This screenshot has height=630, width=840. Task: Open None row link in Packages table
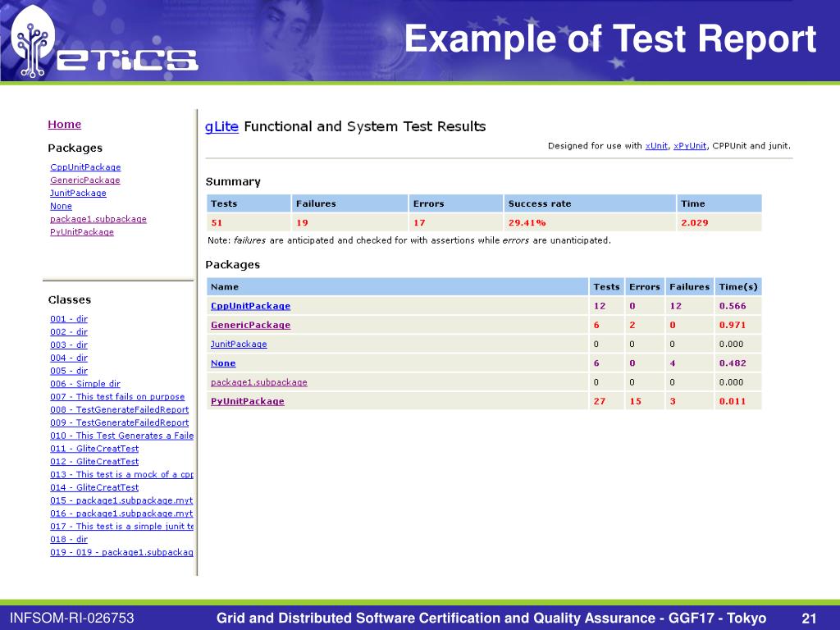point(223,363)
